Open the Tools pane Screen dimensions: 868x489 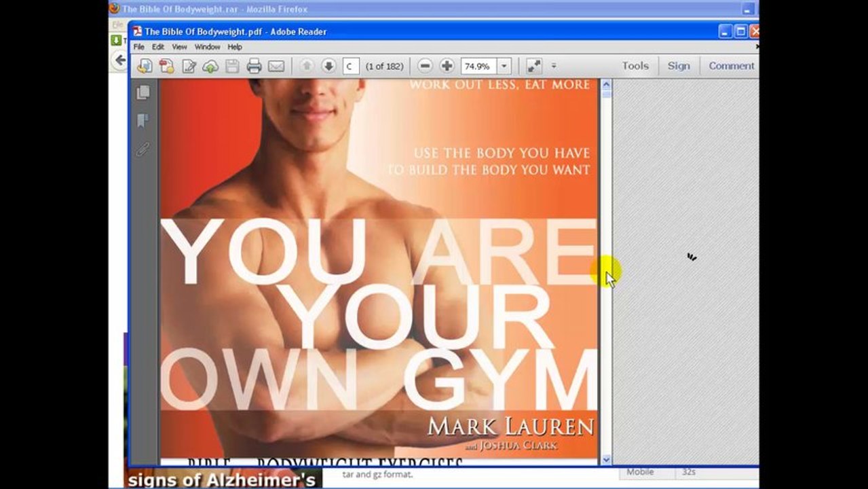click(635, 66)
